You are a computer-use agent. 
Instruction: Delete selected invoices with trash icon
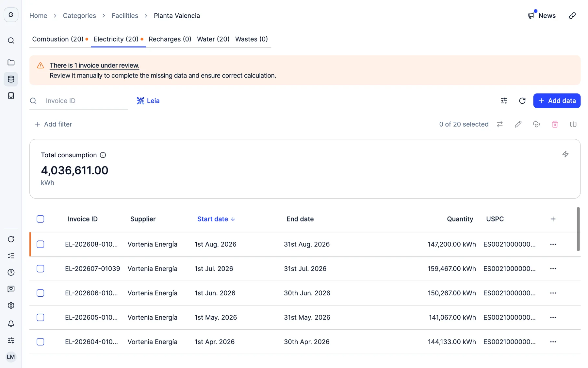[x=555, y=124]
